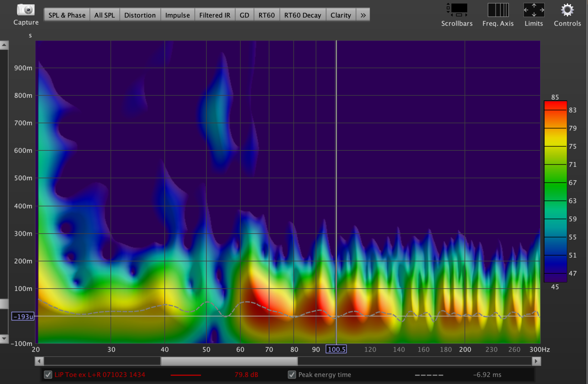Click the Capture camera icon

click(x=26, y=10)
